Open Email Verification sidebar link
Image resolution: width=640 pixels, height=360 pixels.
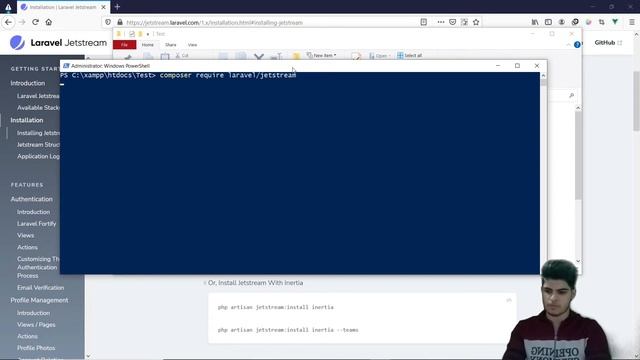pyautogui.click(x=40, y=287)
